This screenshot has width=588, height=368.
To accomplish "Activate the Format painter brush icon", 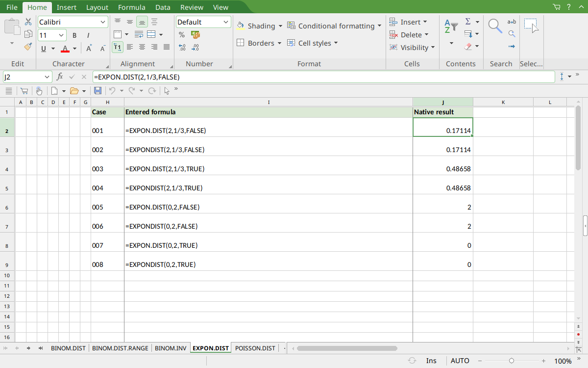I will pos(28,47).
